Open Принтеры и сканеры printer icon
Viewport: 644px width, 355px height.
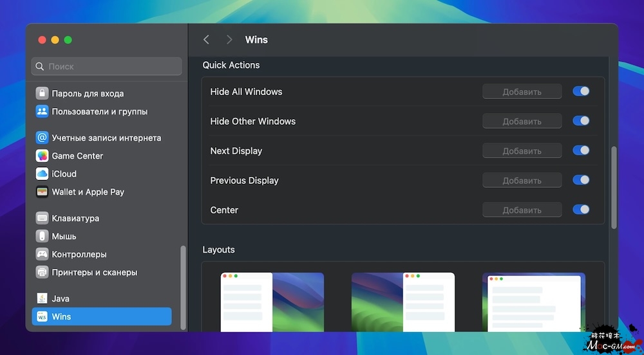click(x=42, y=272)
